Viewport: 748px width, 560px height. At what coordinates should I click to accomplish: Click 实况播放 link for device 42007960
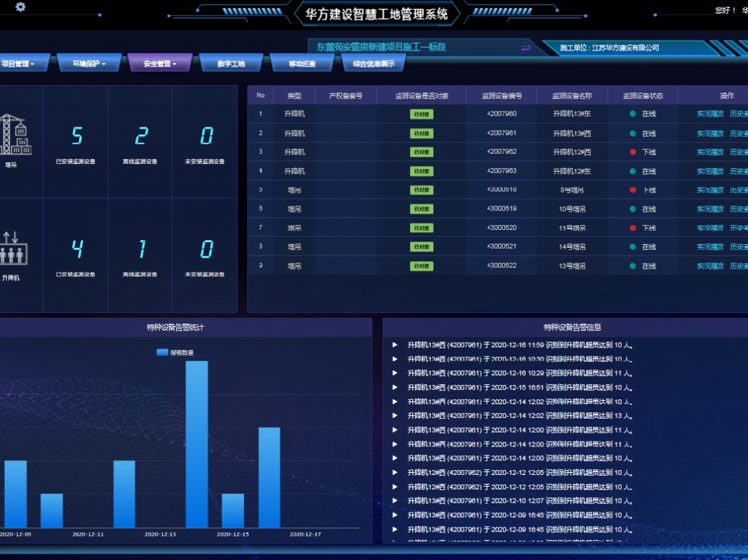click(710, 114)
